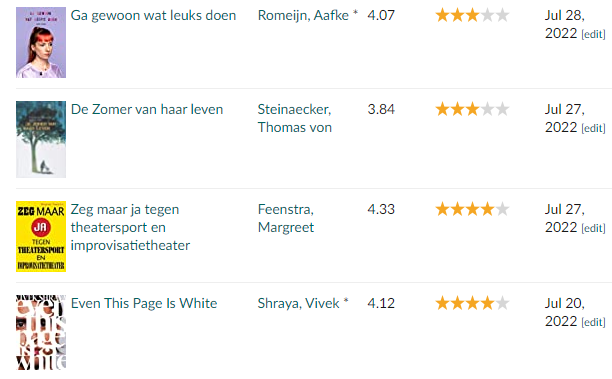Open the Even This Page Is White cover
The width and height of the screenshot is (612, 379).
click(x=41, y=332)
